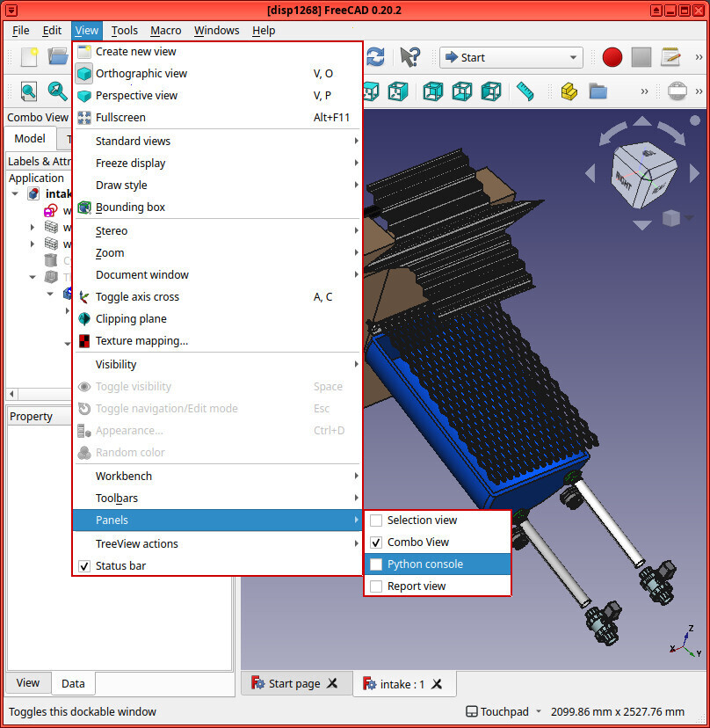
Task: Toggle Bounding box menu entry
Action: [x=217, y=207]
